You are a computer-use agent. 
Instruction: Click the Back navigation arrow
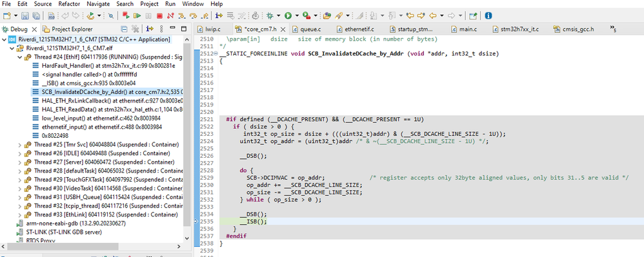(x=432, y=15)
